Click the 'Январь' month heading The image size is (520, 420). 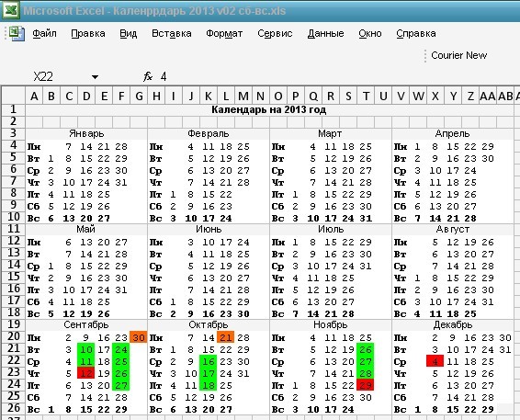(x=86, y=133)
